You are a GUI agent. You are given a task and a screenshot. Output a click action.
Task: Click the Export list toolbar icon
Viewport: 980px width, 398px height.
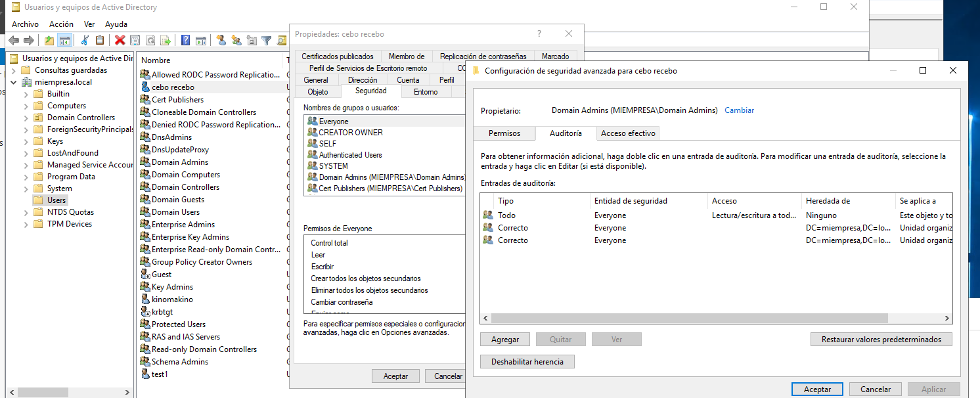166,40
